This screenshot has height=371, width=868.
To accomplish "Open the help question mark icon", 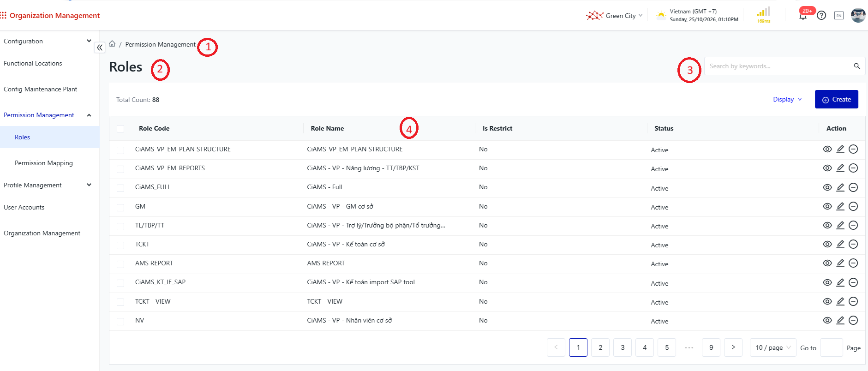I will 821,15.
